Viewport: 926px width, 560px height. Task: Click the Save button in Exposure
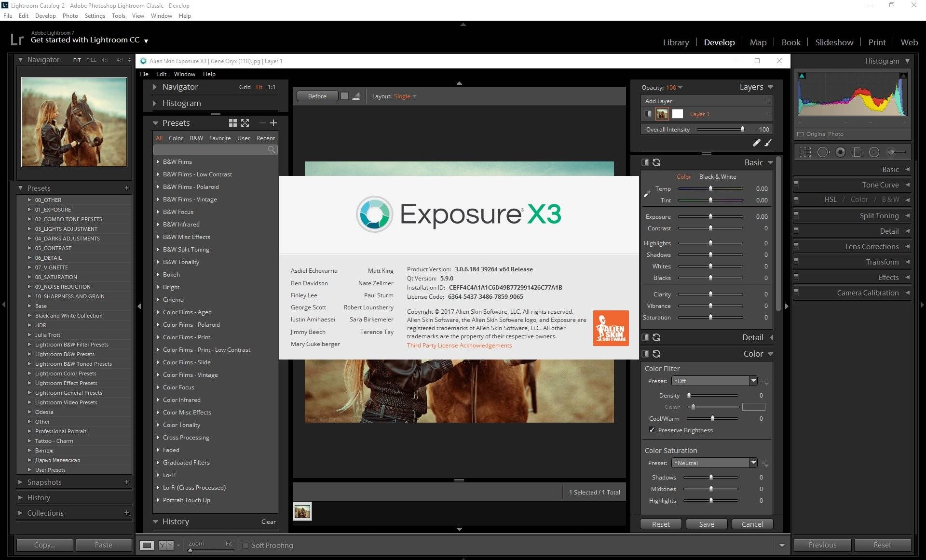(x=707, y=524)
